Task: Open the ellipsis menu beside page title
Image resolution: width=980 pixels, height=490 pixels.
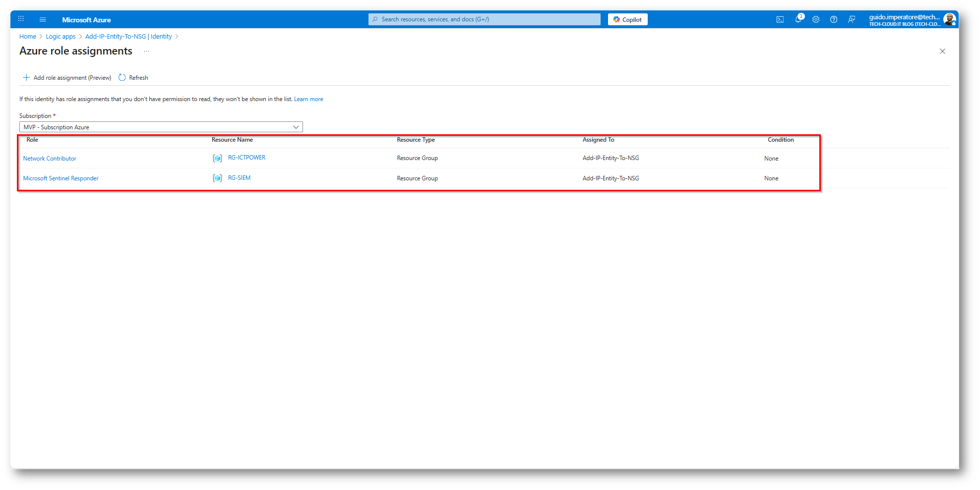Action: pos(146,51)
